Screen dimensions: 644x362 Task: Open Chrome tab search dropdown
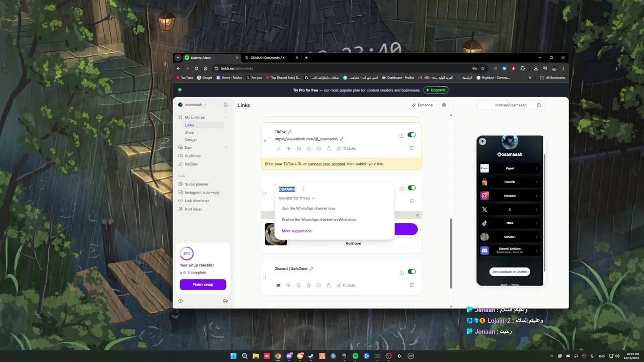[x=178, y=58]
